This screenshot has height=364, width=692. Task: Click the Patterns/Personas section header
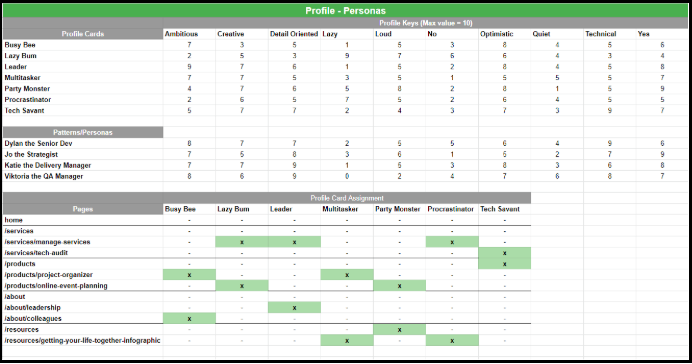[83, 132]
